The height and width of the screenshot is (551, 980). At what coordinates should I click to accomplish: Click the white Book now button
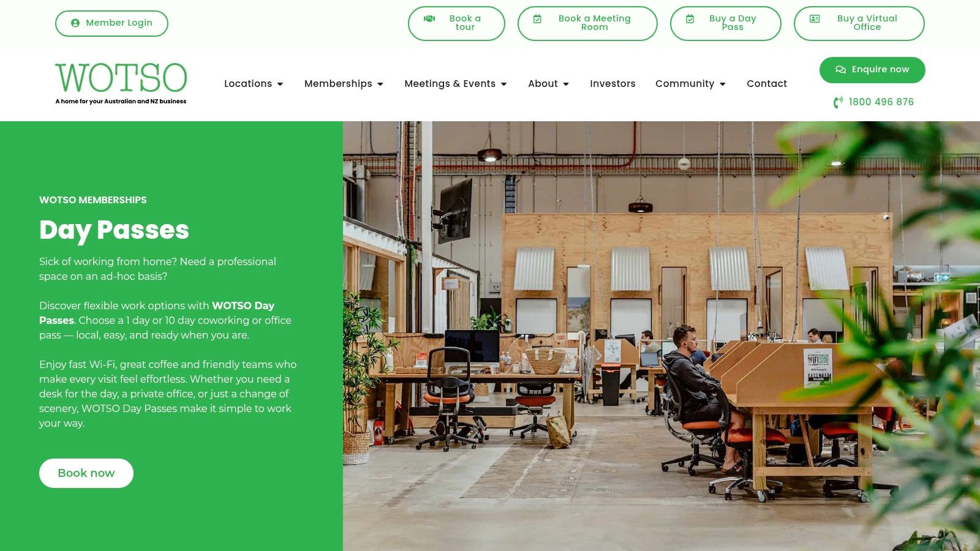[x=86, y=473]
